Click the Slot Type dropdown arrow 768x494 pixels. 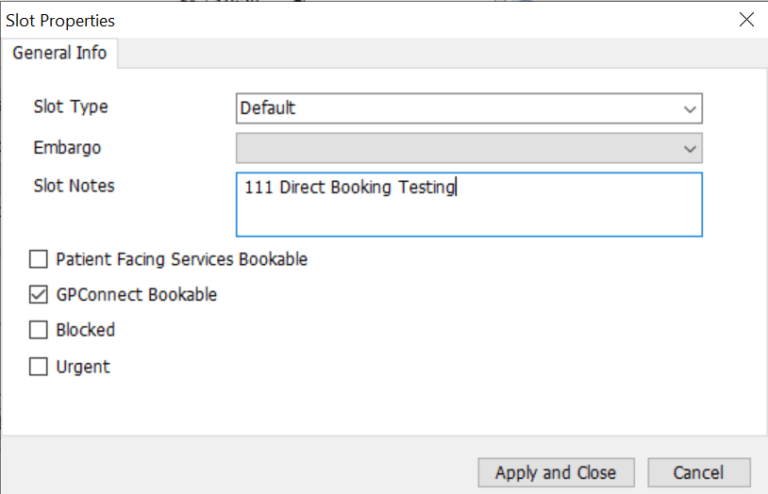click(689, 108)
